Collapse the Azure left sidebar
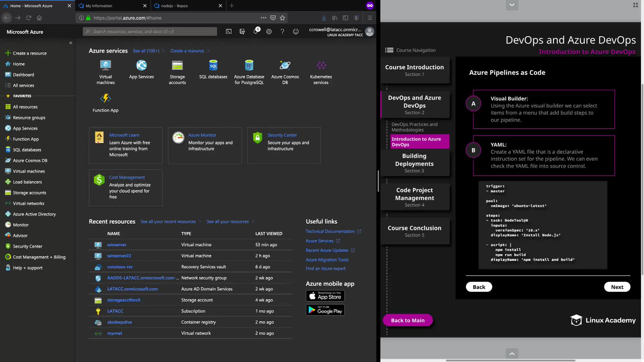Image resolution: width=644 pixels, height=362 pixels. (x=71, y=43)
